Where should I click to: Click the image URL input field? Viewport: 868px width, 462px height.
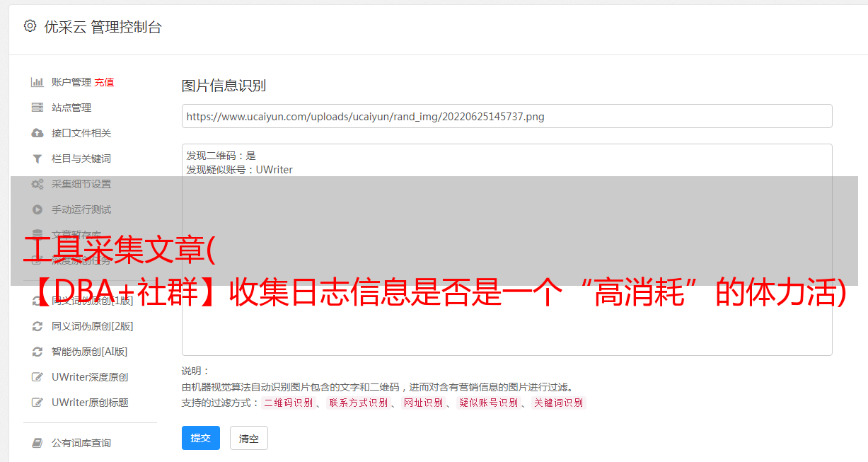coord(507,116)
